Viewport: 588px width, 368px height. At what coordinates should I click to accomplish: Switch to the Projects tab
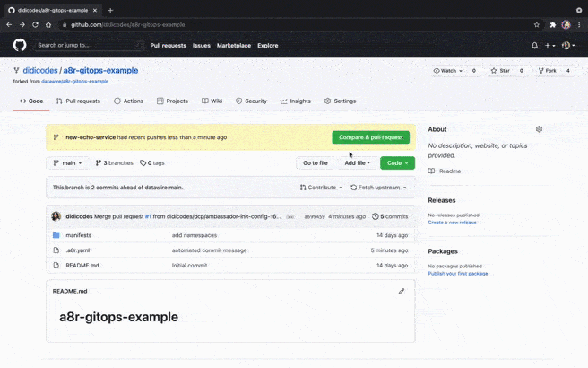tap(172, 101)
